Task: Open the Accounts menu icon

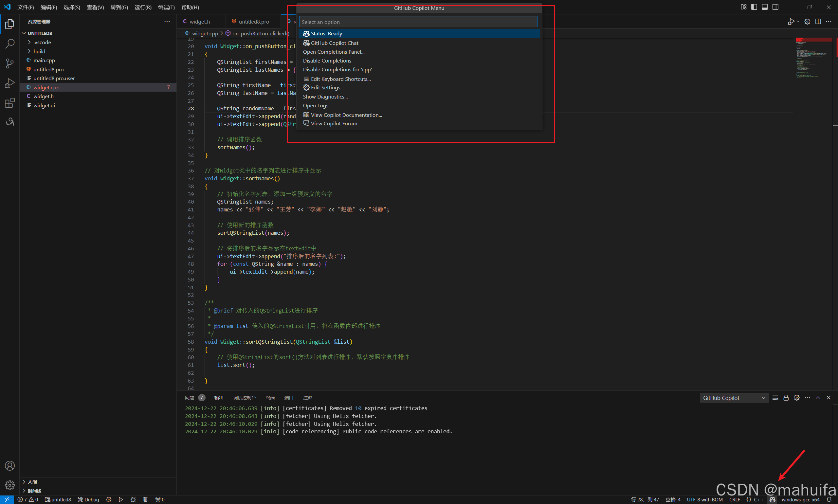Action: tap(10, 466)
